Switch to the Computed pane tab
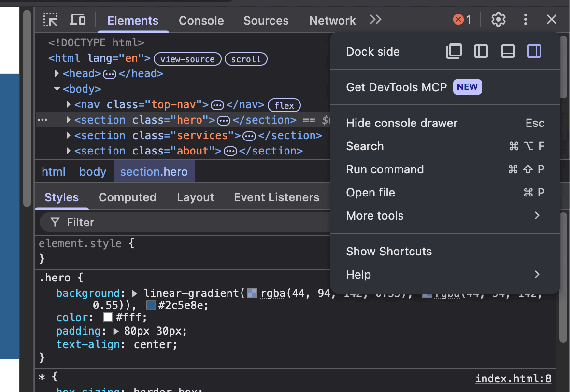Image resolution: width=570 pixels, height=392 pixels. (127, 197)
